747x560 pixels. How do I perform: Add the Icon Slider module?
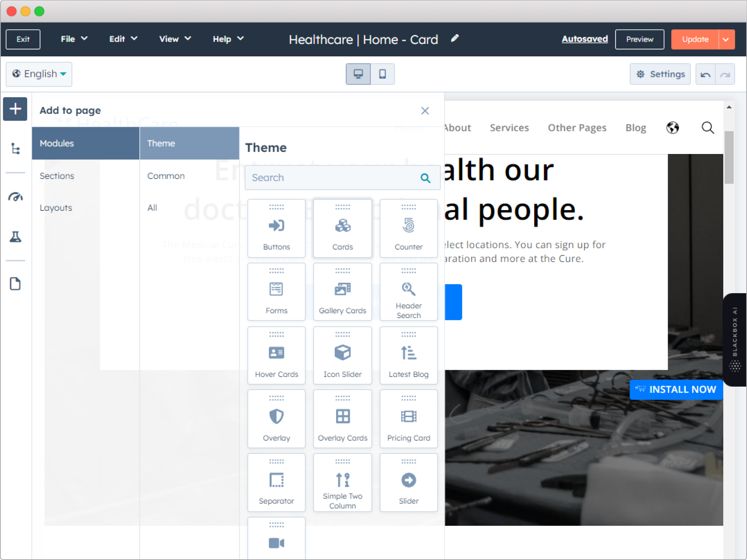342,355
